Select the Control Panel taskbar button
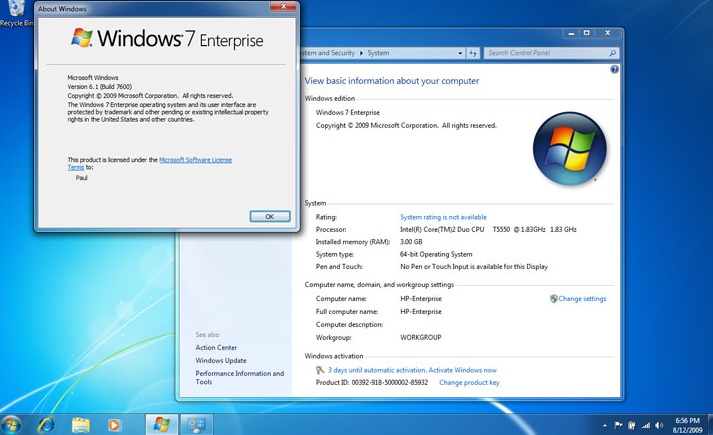Screen dimensions: 713x435 pos(196,425)
